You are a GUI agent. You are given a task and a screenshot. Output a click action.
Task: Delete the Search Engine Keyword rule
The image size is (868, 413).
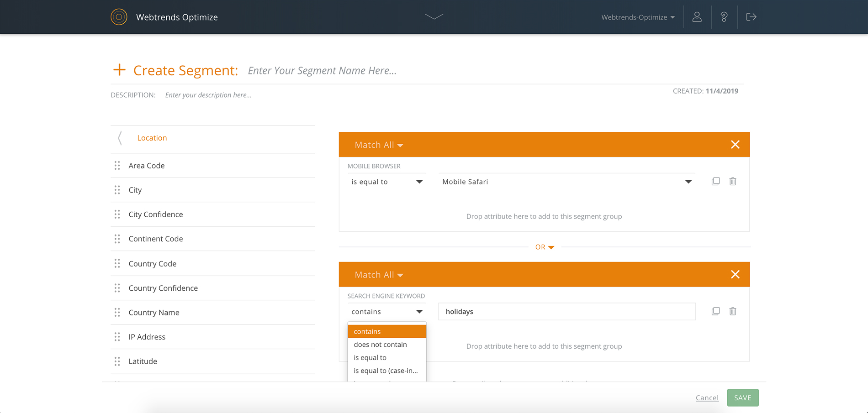click(x=733, y=311)
